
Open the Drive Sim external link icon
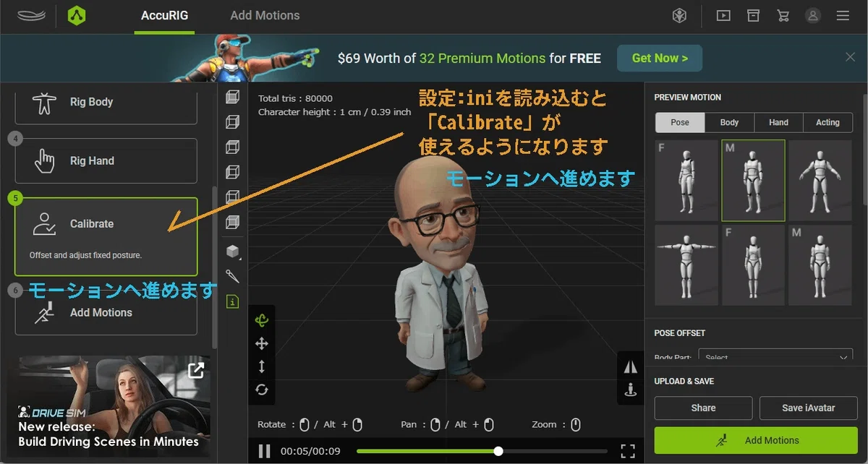click(196, 371)
